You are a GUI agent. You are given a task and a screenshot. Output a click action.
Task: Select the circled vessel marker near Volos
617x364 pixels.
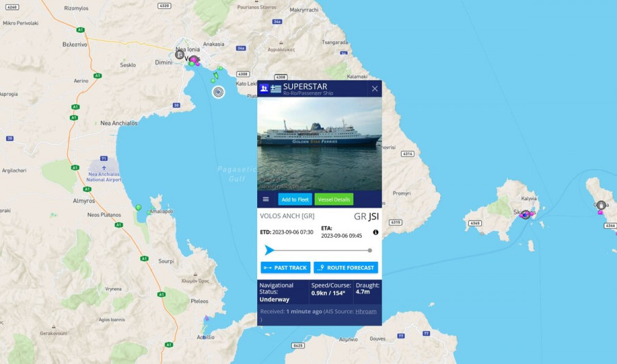219,92
